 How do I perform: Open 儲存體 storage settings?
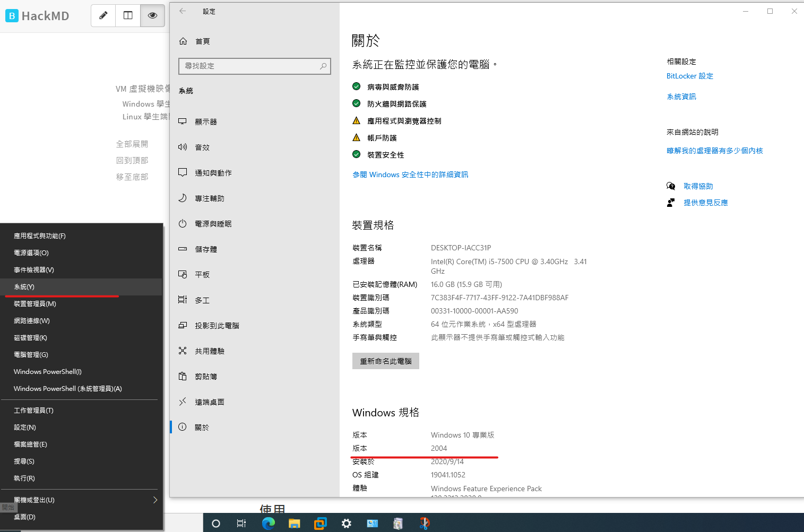(x=255, y=249)
